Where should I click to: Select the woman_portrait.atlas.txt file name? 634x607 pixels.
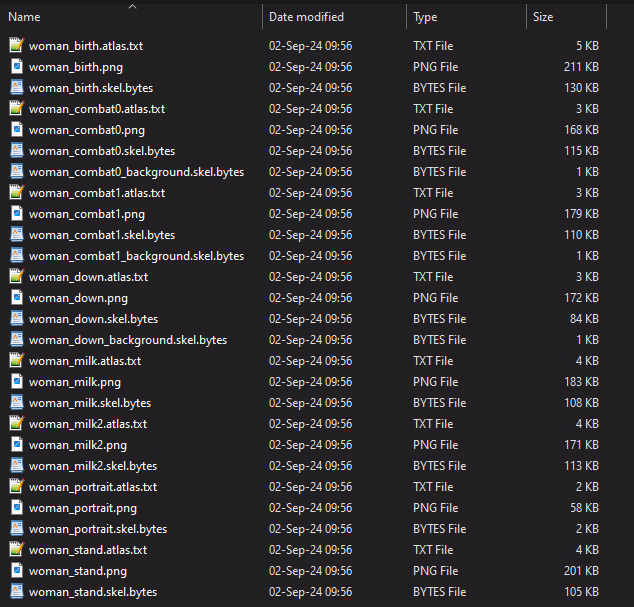93,487
